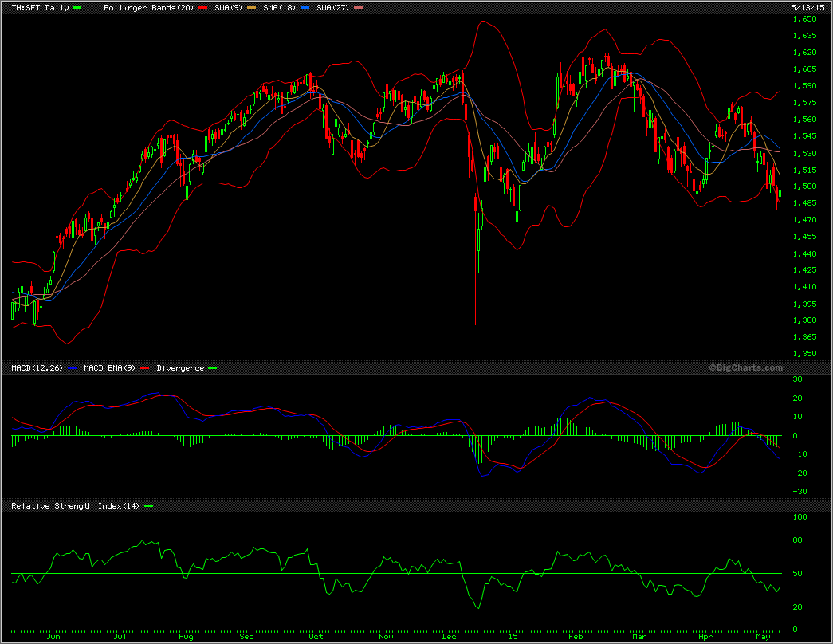Screen dimensions: 833x644
Task: Click the '1,410' price axis value
Action: [804, 286]
